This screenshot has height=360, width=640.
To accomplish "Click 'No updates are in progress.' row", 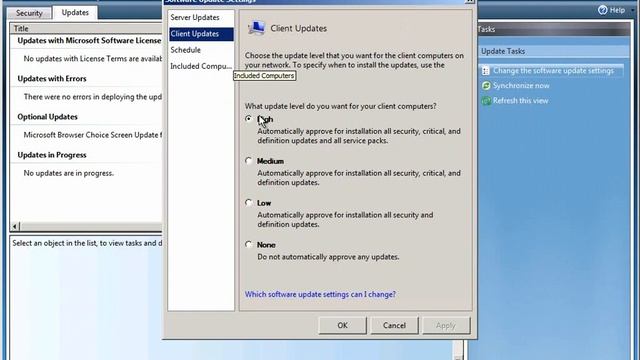I will (69, 173).
